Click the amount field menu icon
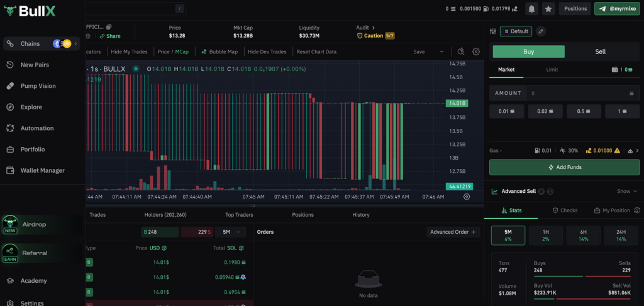The width and height of the screenshot is (644, 306). 631,93
